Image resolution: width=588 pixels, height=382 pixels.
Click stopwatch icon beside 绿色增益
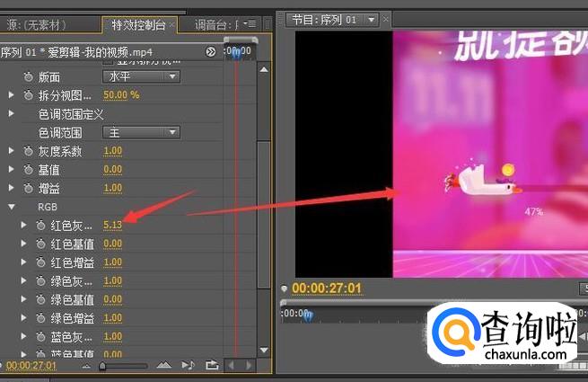coord(41,318)
